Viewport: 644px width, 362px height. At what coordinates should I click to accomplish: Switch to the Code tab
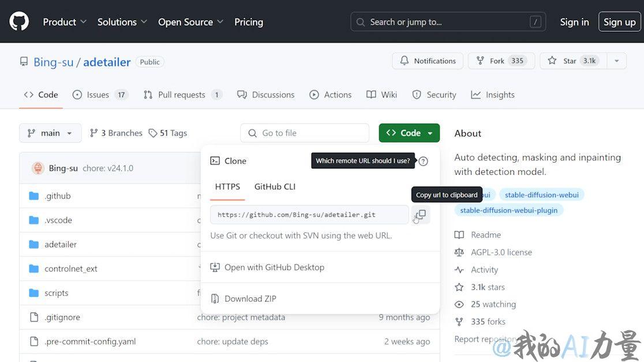[x=40, y=95]
